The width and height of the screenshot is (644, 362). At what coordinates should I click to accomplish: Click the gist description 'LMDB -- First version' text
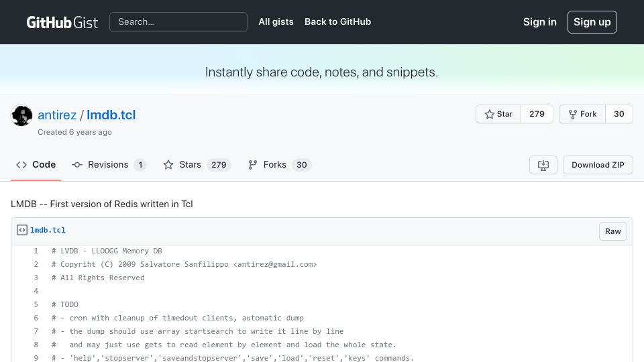click(102, 204)
